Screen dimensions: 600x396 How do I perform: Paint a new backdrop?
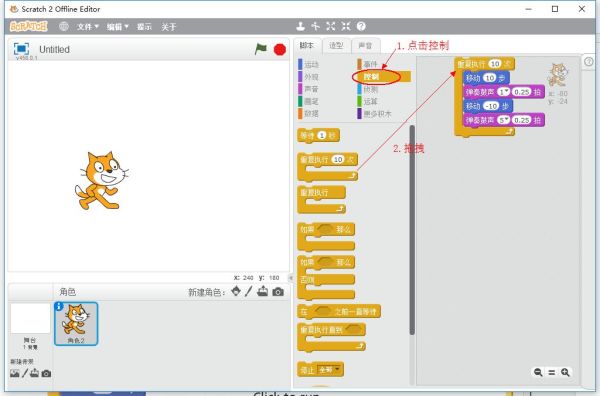[x=25, y=373]
